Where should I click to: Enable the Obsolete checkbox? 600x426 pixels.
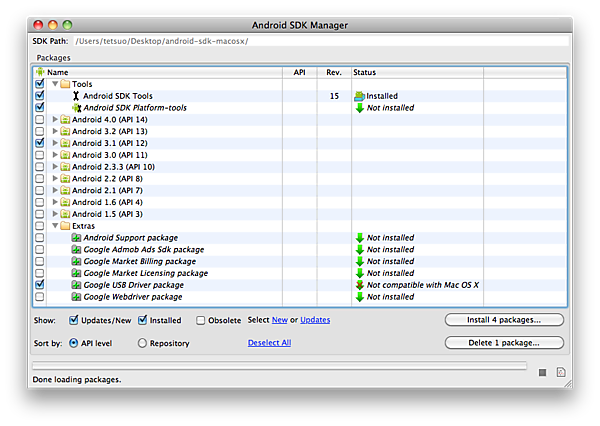click(201, 321)
